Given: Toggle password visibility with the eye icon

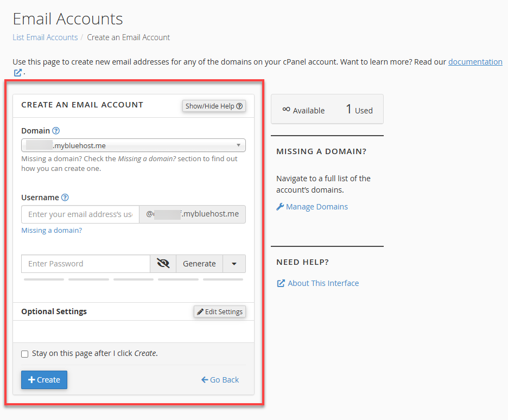Looking at the screenshot, I should coord(163,263).
